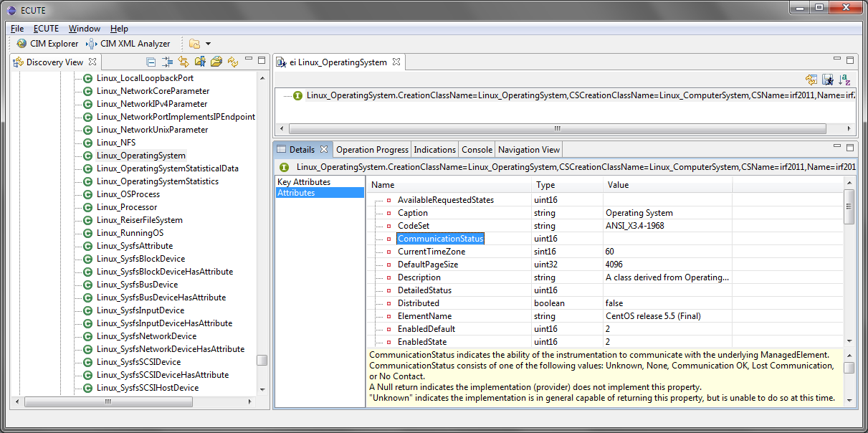
Task: Minimize the Details panel
Action: click(838, 146)
